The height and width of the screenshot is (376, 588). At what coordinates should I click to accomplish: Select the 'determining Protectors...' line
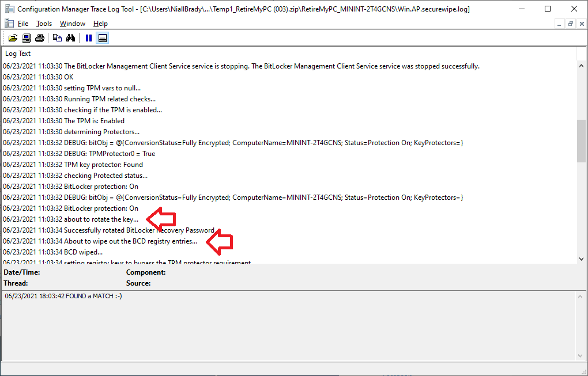tap(71, 132)
